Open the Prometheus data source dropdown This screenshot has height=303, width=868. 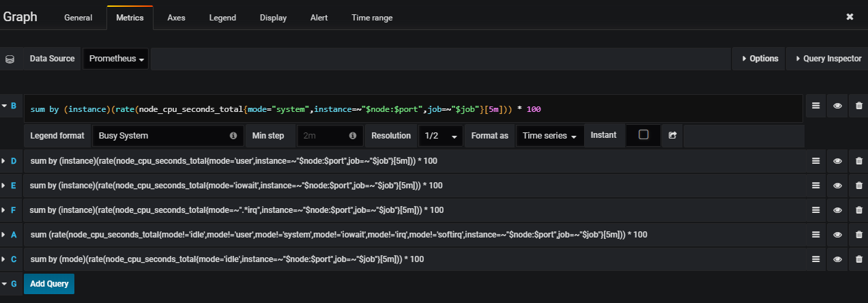(x=117, y=59)
